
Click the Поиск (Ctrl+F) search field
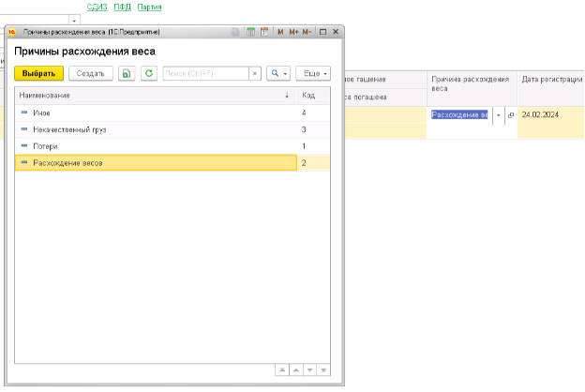[x=205, y=73]
